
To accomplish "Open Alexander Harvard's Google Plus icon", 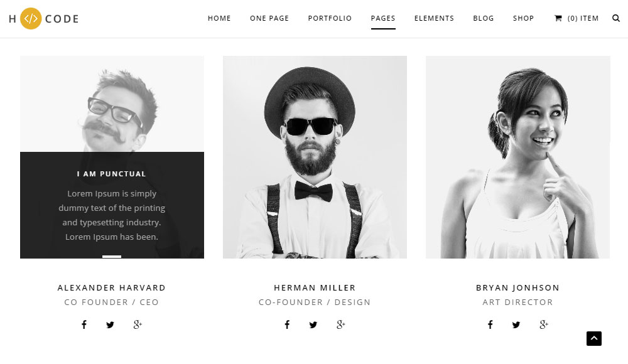I will [x=138, y=324].
